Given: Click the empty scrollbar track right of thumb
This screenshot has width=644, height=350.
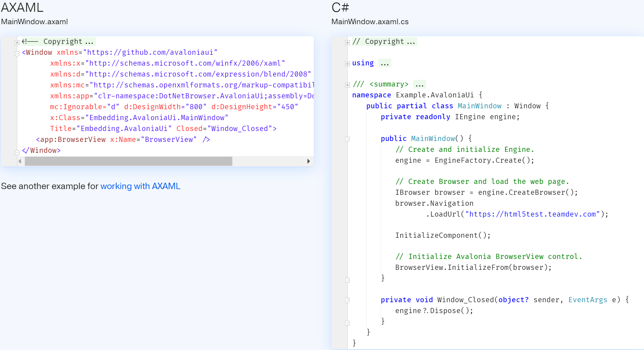Looking at the screenshot, I should 268,161.
